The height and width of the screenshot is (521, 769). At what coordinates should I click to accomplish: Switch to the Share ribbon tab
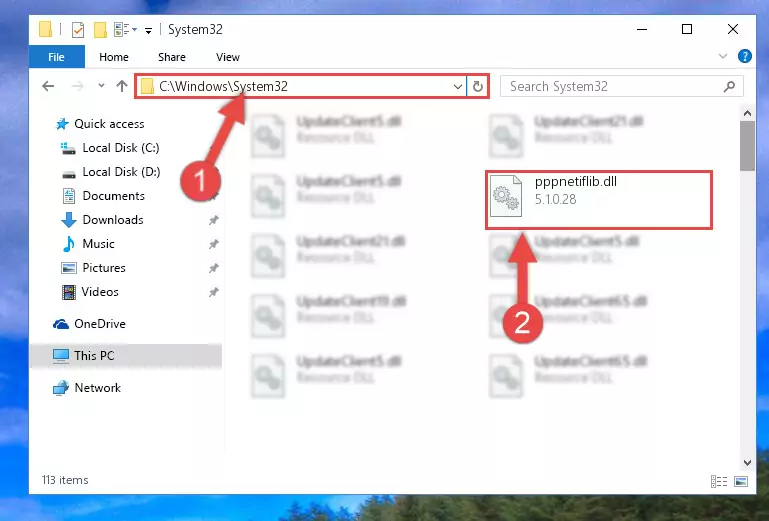pyautogui.click(x=172, y=57)
